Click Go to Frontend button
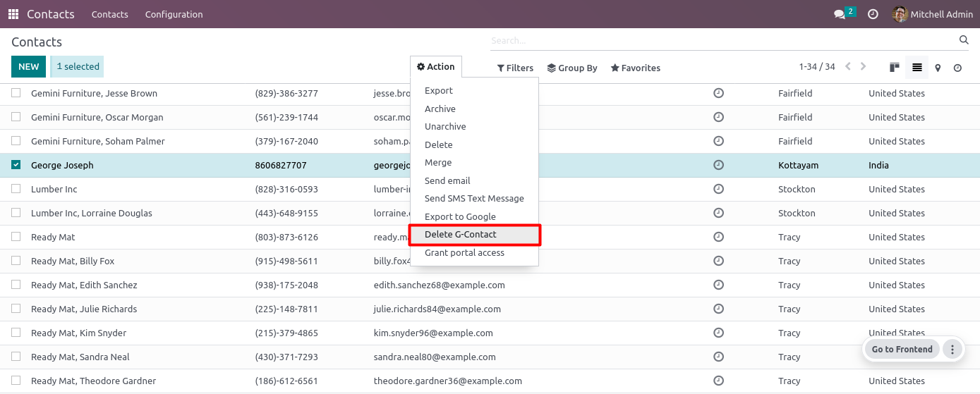980x394 pixels. [x=902, y=349]
